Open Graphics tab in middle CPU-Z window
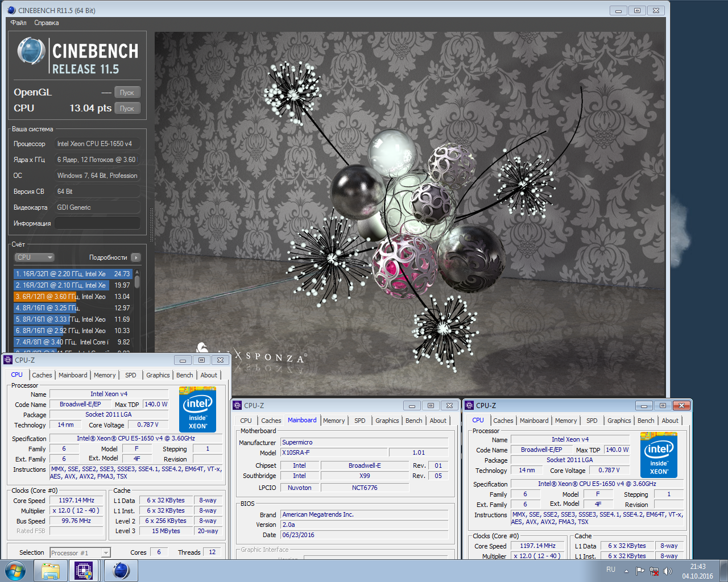Screen dimensions: 728x582 [387, 421]
